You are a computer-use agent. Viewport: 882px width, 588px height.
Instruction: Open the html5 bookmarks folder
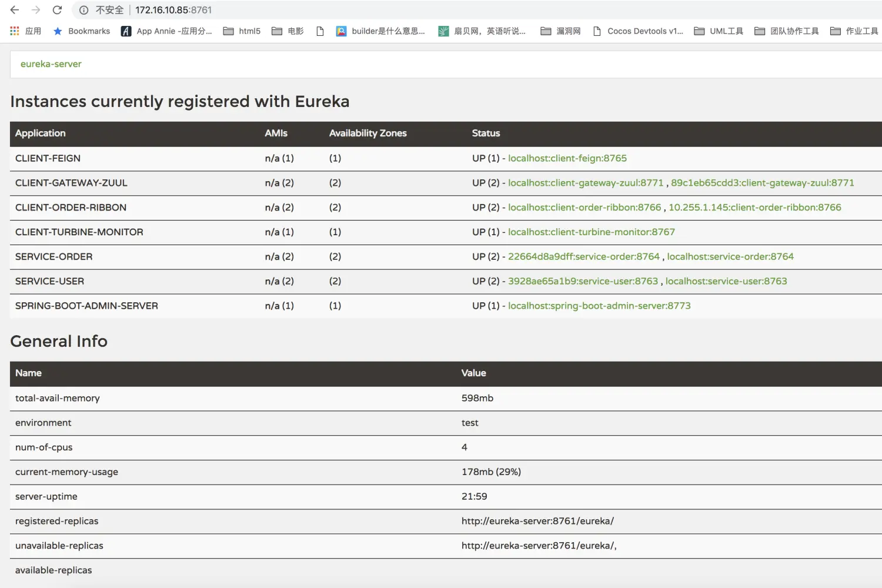coord(242,31)
